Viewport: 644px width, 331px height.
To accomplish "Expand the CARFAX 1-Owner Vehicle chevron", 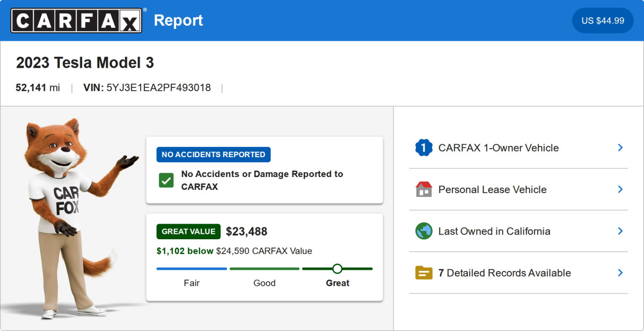I will [x=620, y=148].
